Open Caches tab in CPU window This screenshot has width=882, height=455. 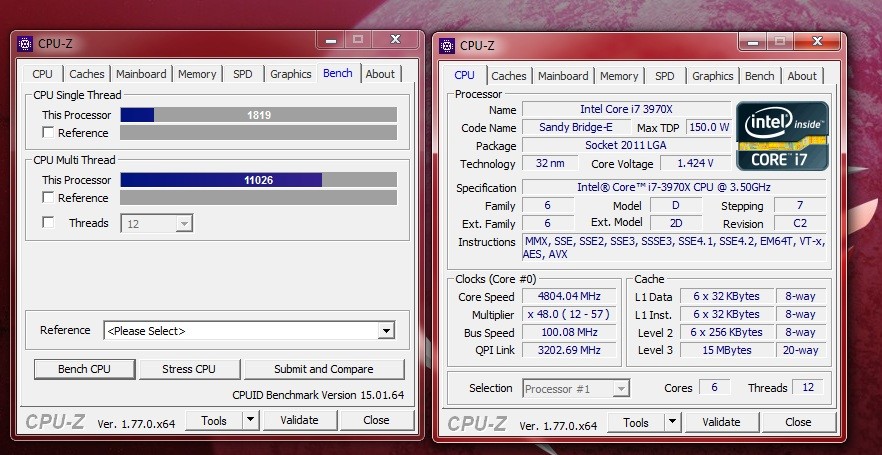(x=508, y=76)
